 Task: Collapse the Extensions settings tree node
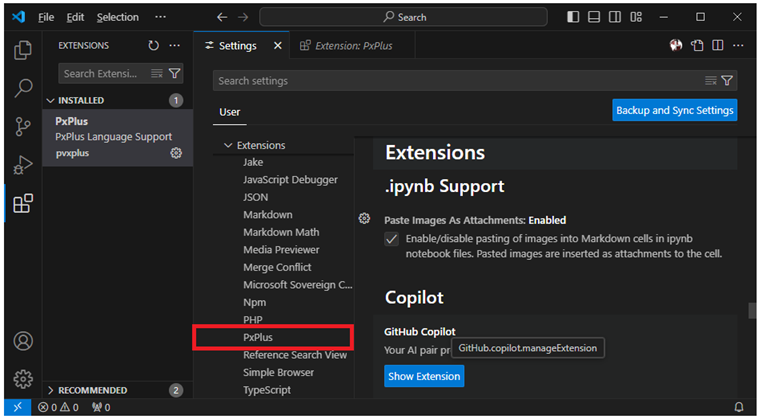click(x=228, y=145)
